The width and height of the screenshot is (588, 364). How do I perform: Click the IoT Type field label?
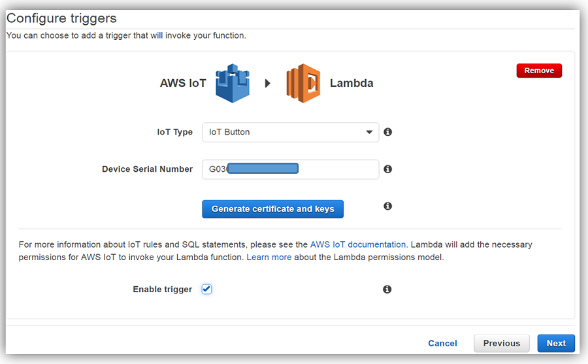coord(174,132)
